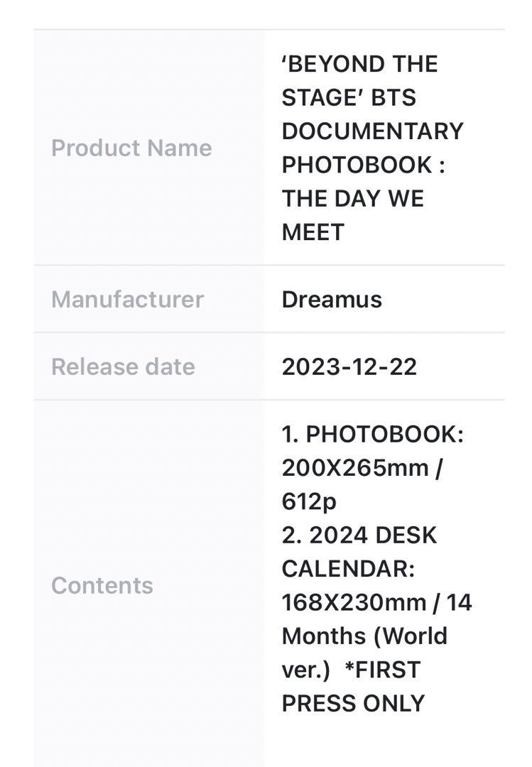The height and width of the screenshot is (767, 532).
Task: Select the PRESS ONLY text line
Action: coord(353,703)
